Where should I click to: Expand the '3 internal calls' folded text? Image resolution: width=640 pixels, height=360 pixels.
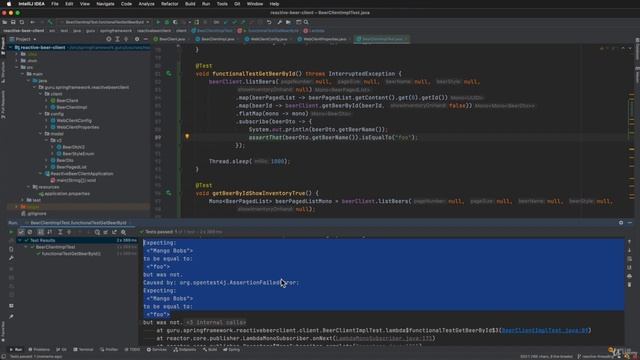coord(215,322)
